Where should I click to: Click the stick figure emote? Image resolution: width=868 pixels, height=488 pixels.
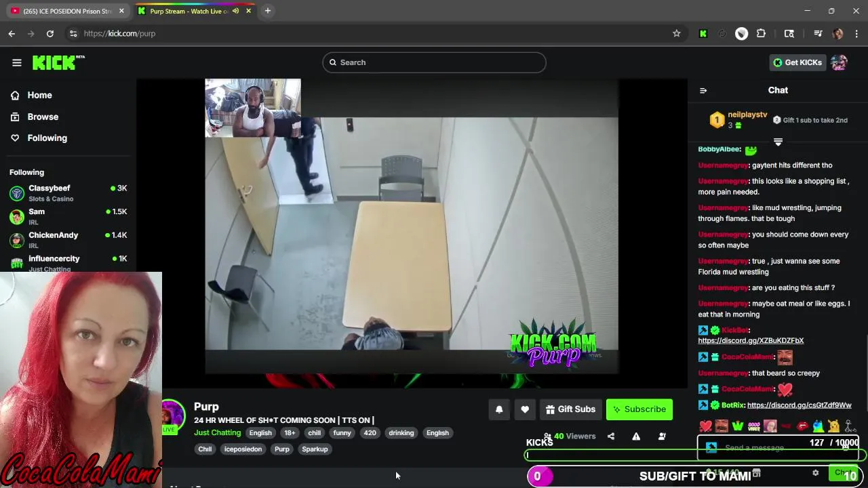[850, 426]
